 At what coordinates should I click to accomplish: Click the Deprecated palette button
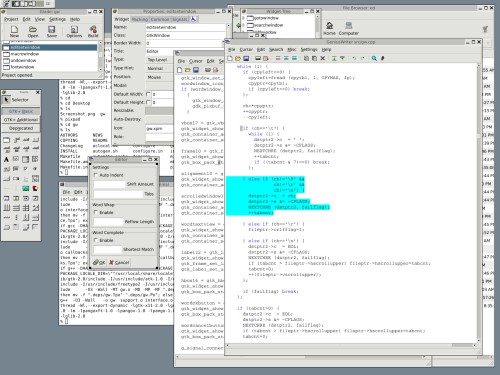click(21, 128)
